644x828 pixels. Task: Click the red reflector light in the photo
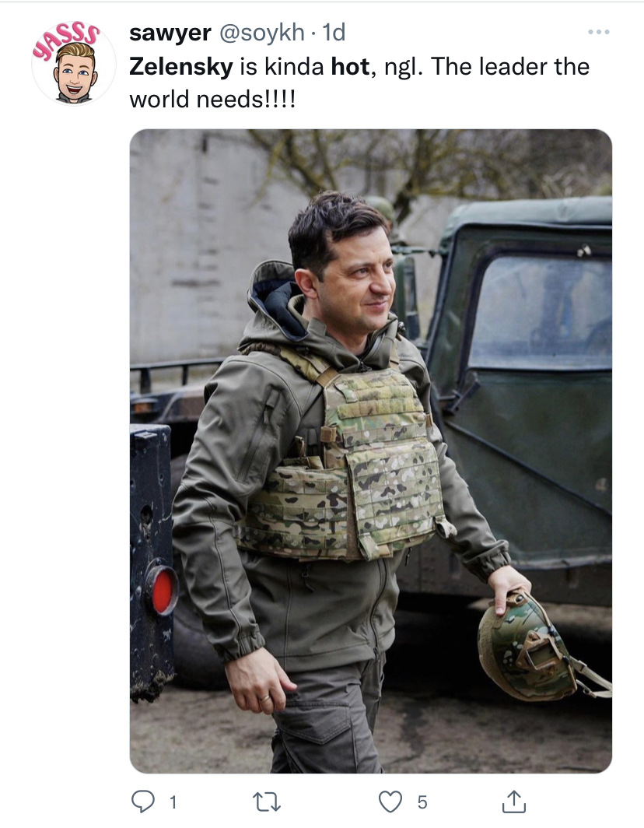162,590
